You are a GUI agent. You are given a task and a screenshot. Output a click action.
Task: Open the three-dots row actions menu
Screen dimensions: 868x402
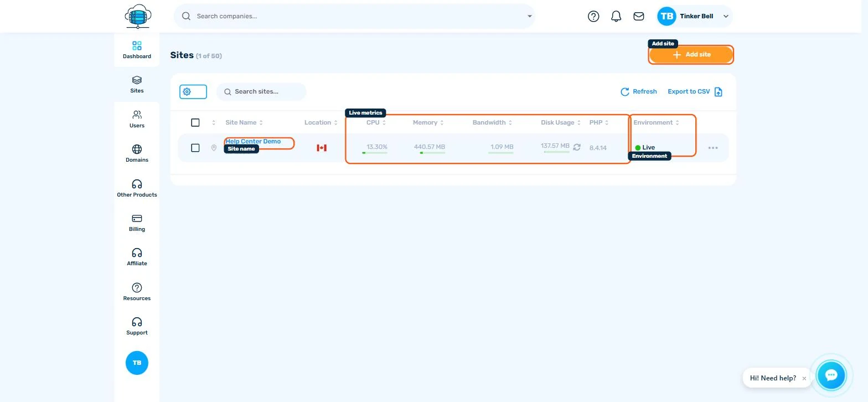coord(713,148)
